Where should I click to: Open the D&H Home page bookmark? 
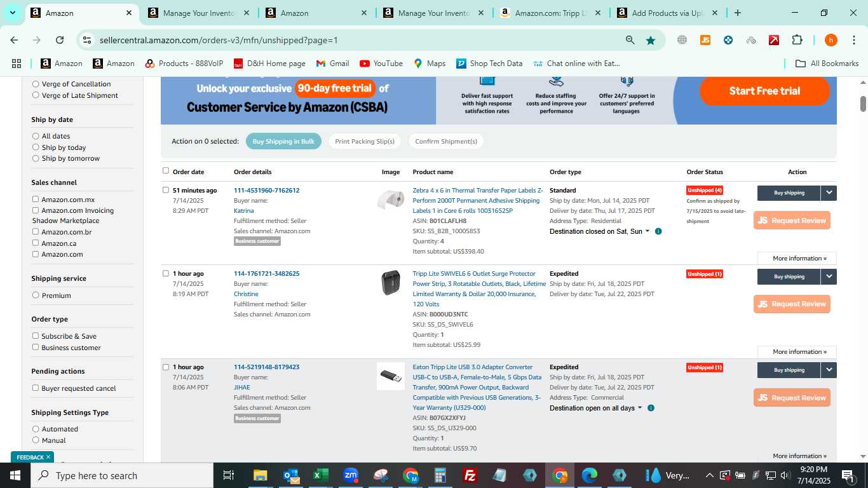[269, 64]
